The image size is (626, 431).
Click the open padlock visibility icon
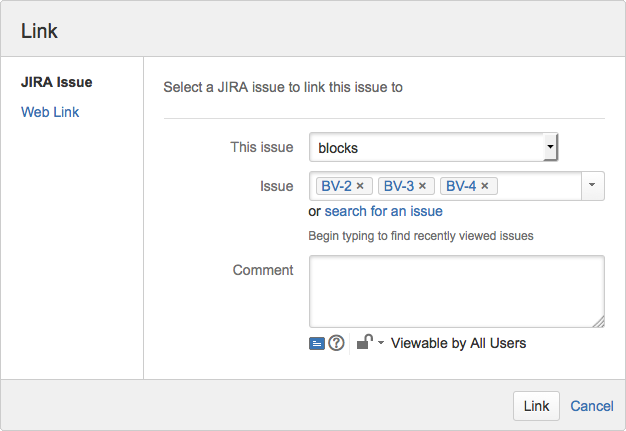(365, 342)
